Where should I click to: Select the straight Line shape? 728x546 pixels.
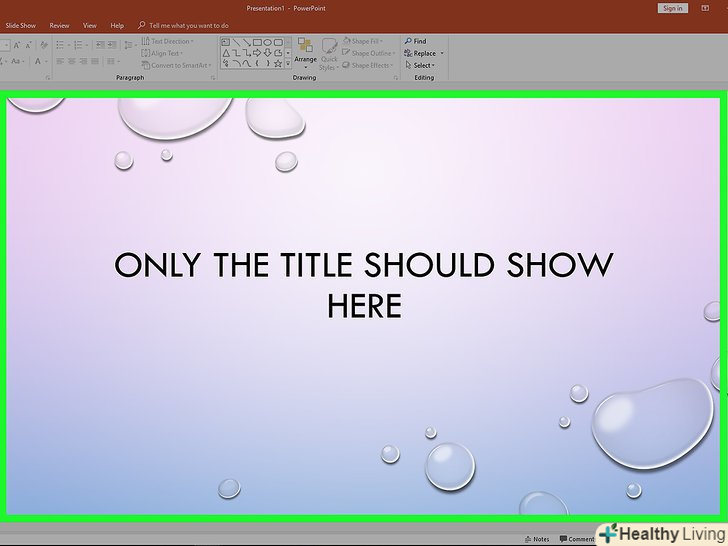point(236,42)
